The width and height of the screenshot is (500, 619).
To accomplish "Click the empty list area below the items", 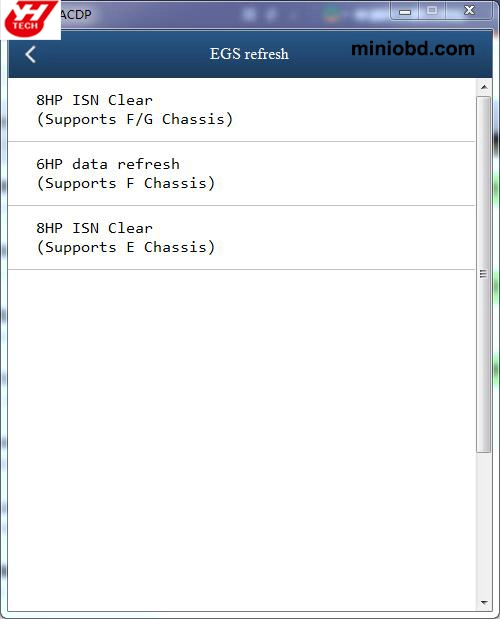I will tap(242, 440).
